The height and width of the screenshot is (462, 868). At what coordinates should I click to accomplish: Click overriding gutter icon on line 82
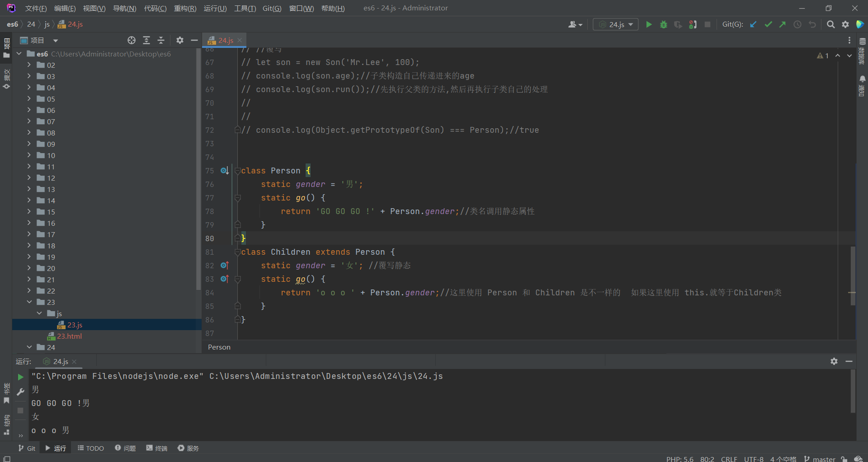click(225, 266)
